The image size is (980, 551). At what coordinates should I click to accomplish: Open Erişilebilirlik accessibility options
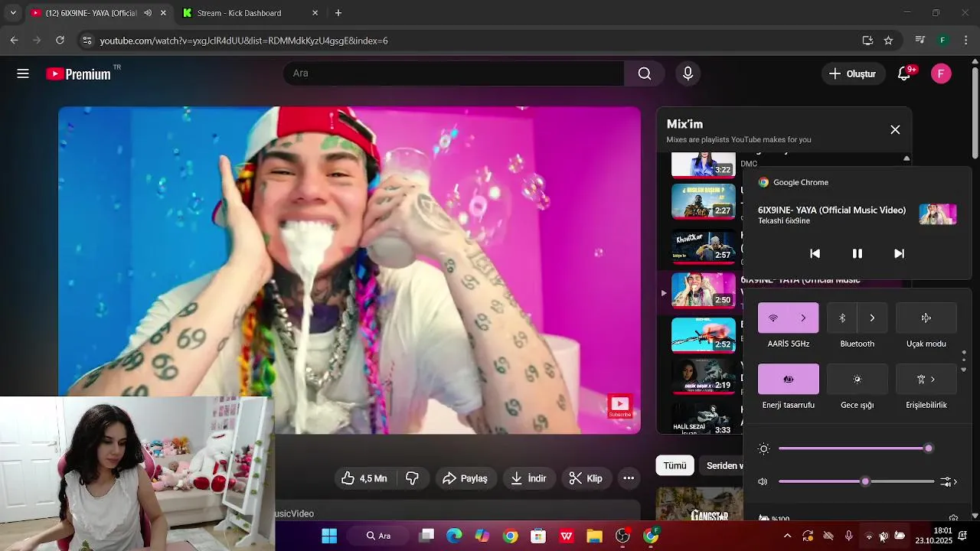click(926, 379)
